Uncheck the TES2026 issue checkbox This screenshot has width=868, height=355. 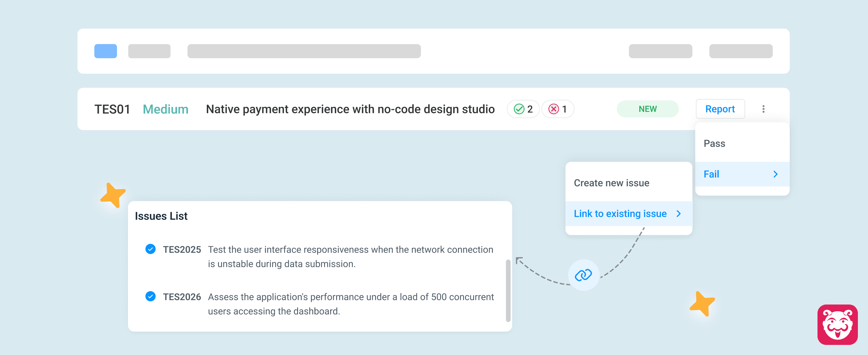pyautogui.click(x=150, y=296)
